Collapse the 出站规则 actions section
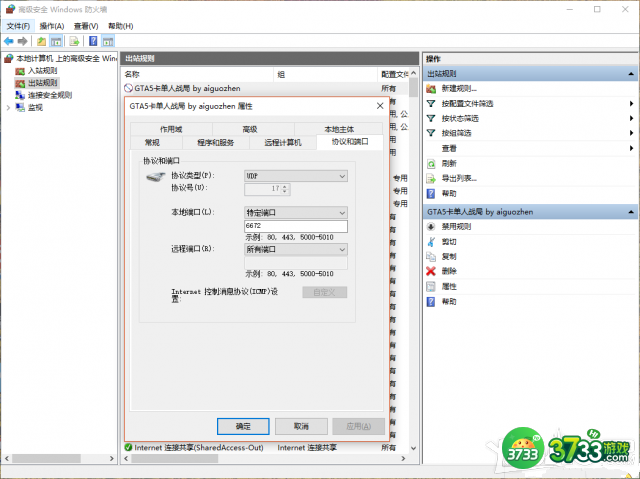Viewport: 640px width, 479px height. (x=631, y=74)
